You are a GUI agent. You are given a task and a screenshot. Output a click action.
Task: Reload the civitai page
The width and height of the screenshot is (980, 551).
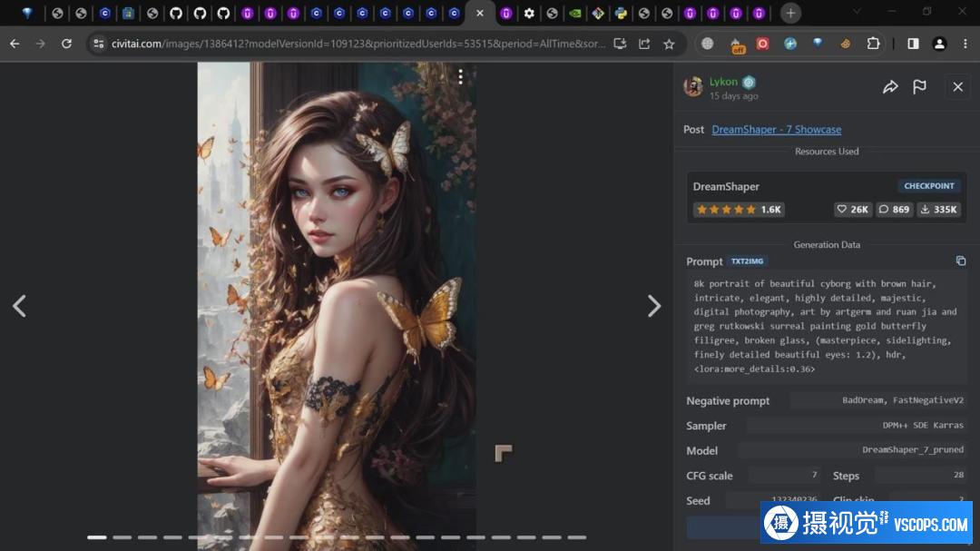pos(66,44)
